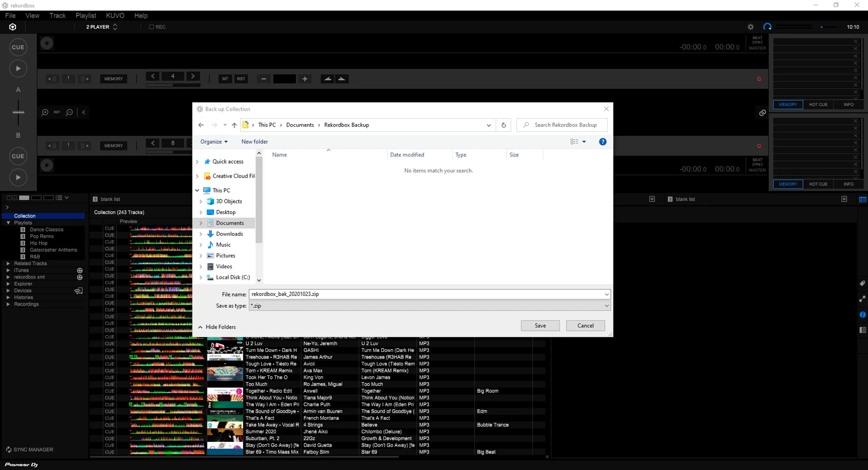Click the refresh button in the backup dialog
Image resolution: width=868 pixels, height=470 pixels.
pos(503,125)
